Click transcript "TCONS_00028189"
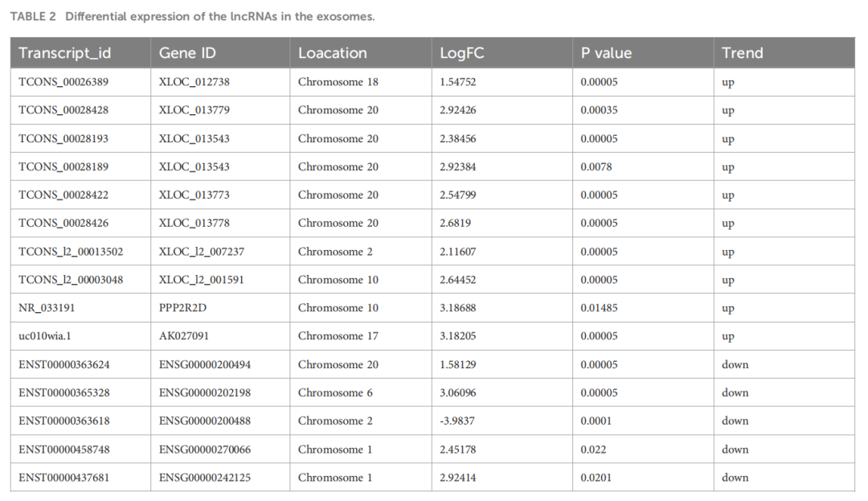 [x=63, y=166]
